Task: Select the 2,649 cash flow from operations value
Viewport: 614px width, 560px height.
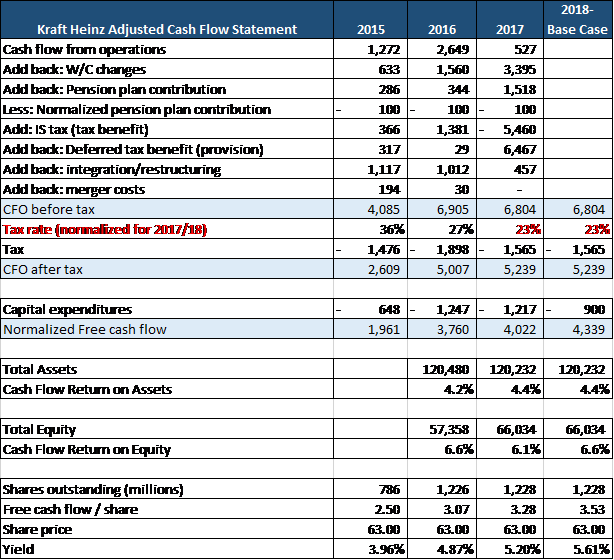Action: point(452,49)
